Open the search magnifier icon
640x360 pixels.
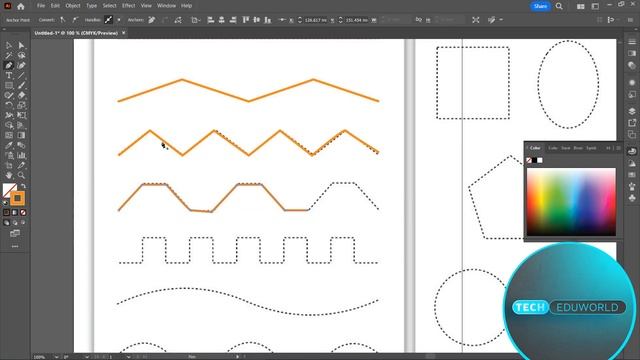[559, 6]
